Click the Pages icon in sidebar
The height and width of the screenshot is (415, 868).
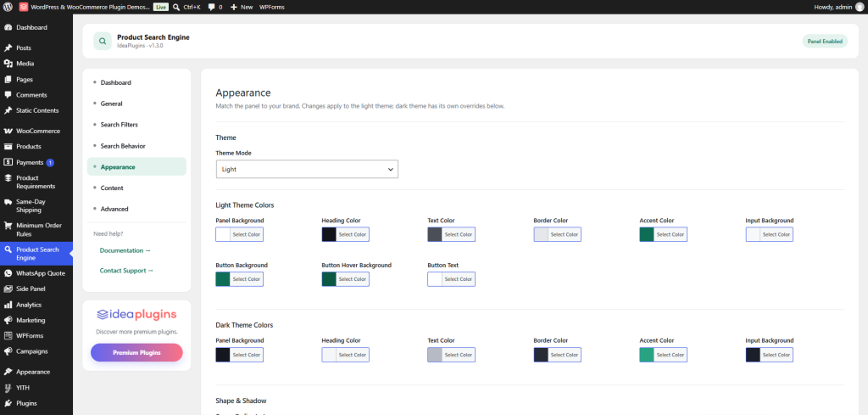[8, 79]
